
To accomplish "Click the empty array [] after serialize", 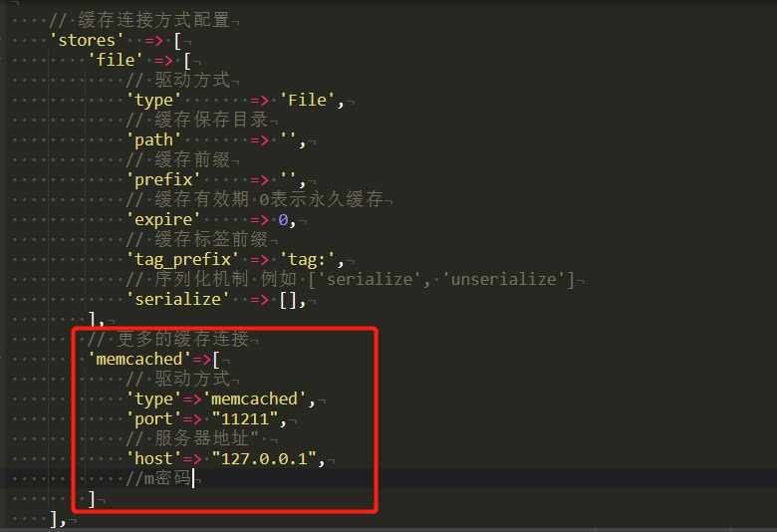I will (289, 300).
